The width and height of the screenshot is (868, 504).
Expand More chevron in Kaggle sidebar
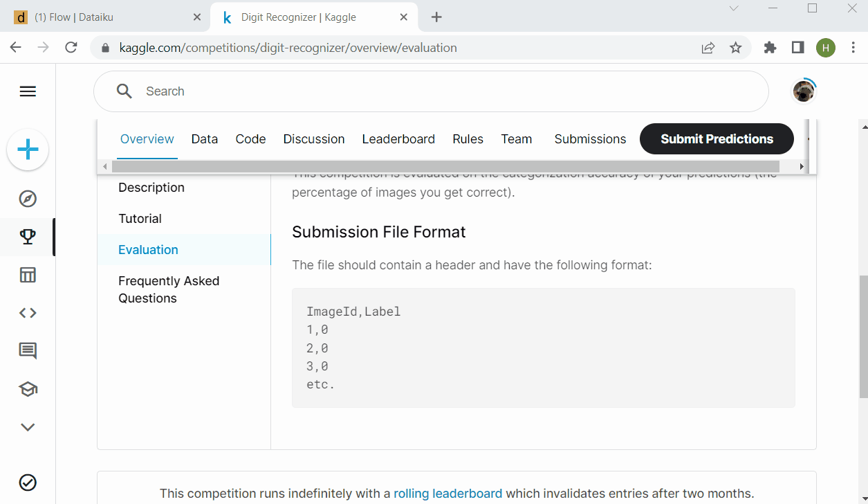tap(28, 427)
